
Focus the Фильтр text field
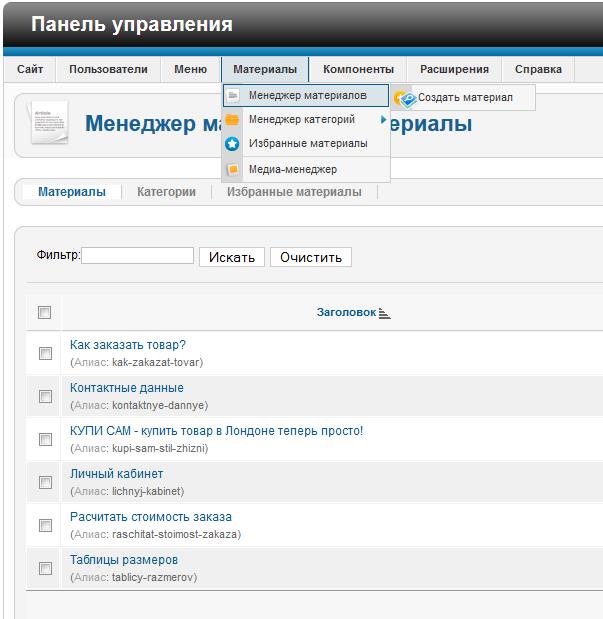pos(137,255)
